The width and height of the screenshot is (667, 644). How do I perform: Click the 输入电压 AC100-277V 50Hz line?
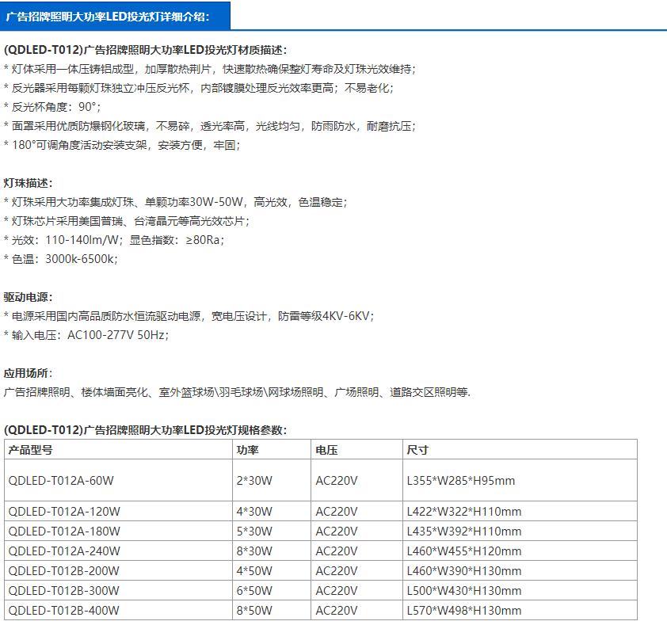86,335
